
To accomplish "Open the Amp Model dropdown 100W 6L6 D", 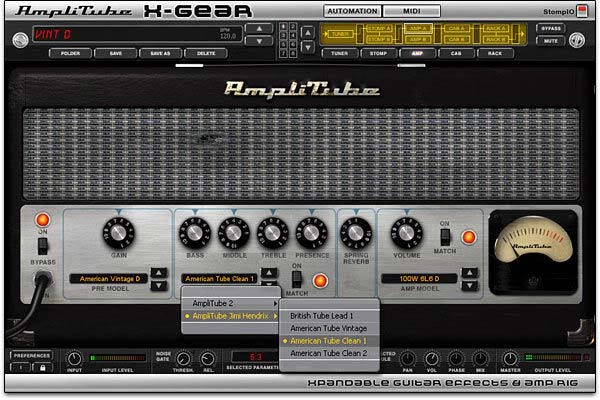I will 419,279.
